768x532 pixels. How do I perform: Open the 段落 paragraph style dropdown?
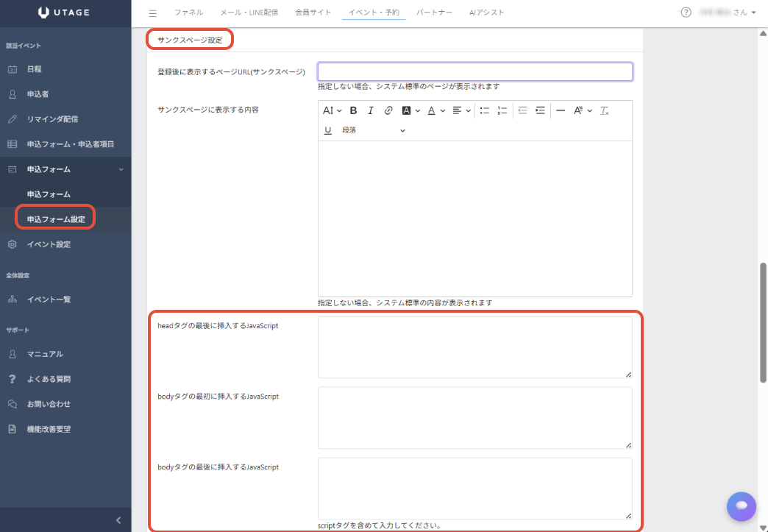(374, 130)
